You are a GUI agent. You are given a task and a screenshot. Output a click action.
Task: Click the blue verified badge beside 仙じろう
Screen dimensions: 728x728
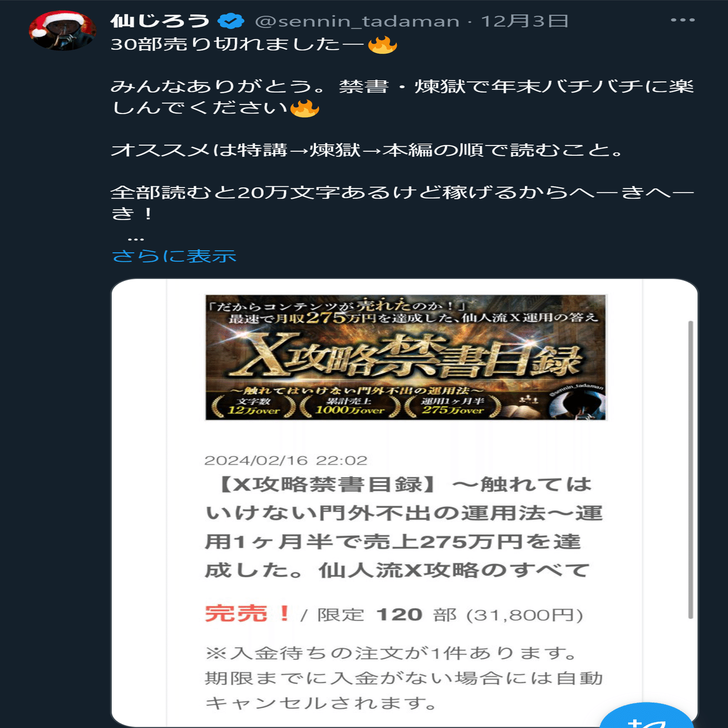231,21
